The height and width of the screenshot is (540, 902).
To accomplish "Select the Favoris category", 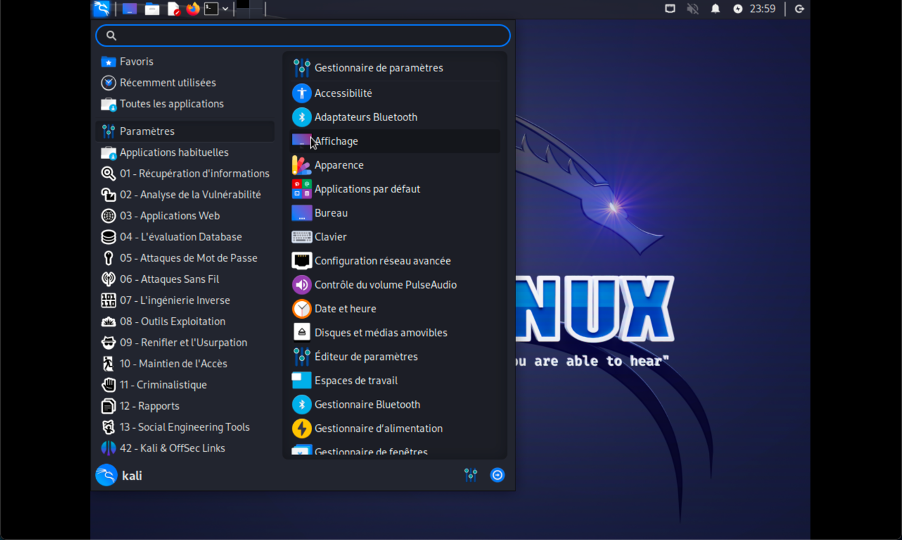I will (x=136, y=62).
